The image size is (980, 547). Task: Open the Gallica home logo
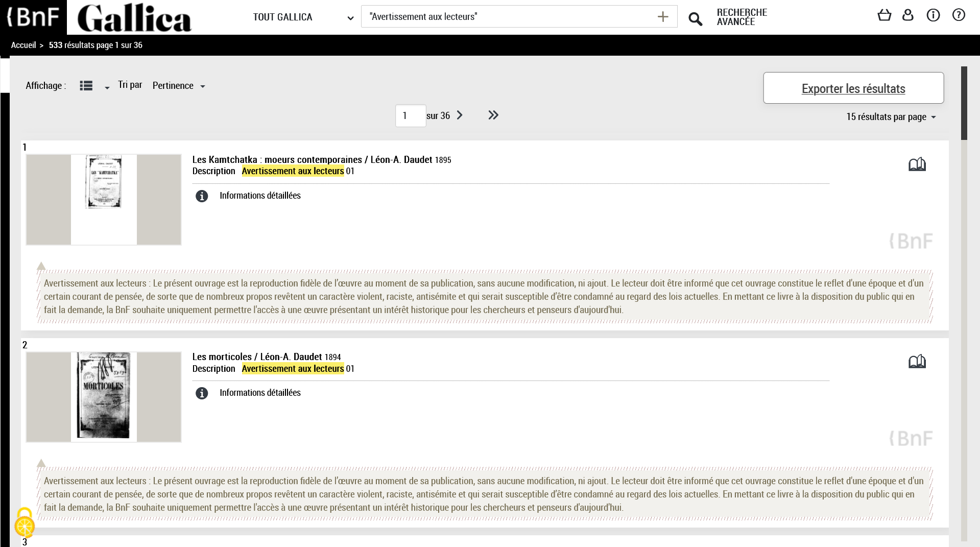point(134,18)
